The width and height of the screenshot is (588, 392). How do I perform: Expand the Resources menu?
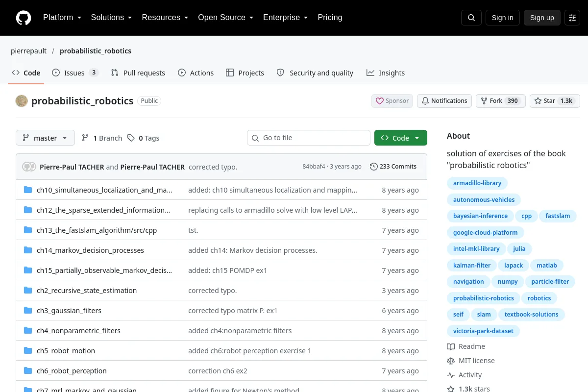pyautogui.click(x=165, y=18)
